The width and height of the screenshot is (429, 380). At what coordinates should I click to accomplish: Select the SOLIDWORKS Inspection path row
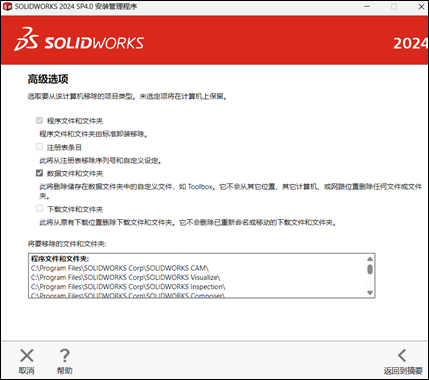[x=128, y=287]
